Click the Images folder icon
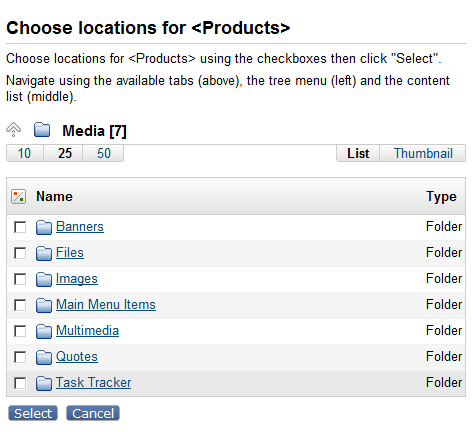This screenshot has width=473, height=432. [x=44, y=279]
